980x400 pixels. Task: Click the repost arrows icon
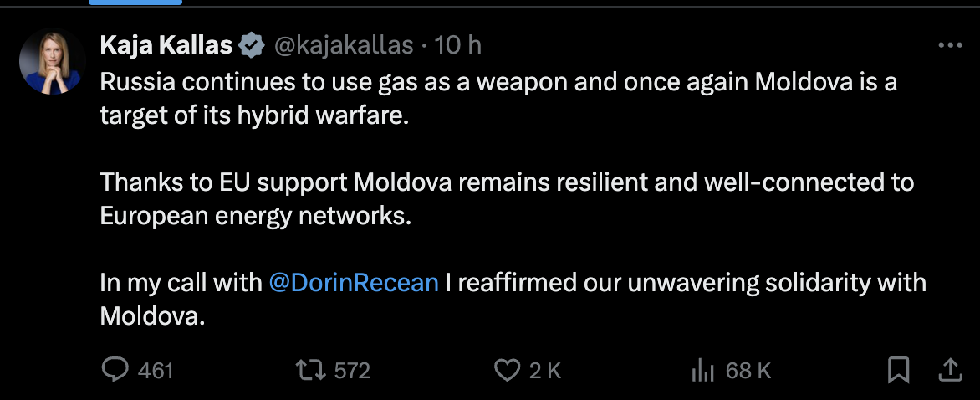point(312,370)
